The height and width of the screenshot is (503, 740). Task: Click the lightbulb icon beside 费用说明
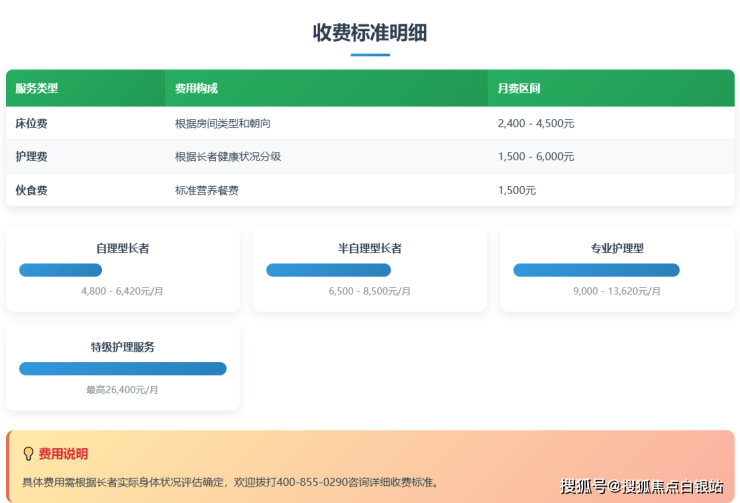(x=28, y=454)
